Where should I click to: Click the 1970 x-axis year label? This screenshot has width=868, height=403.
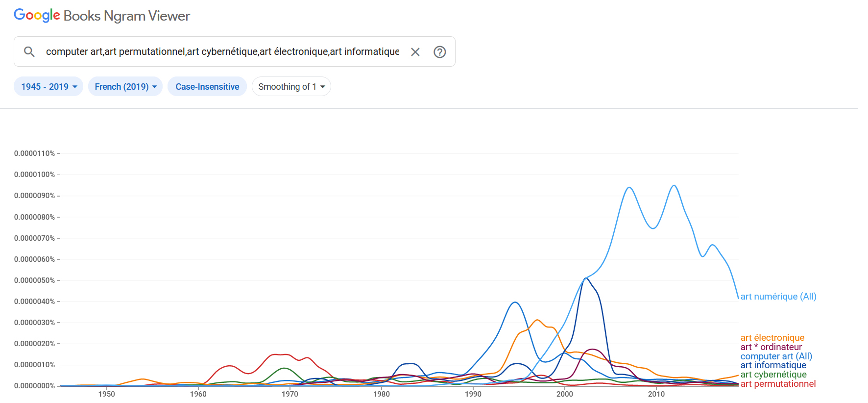(290, 394)
